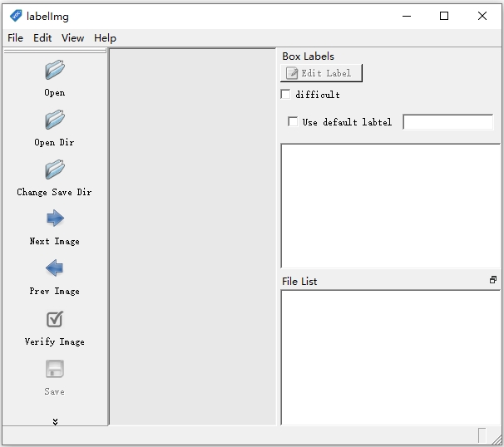Maximize the labelImg window
Viewport: 504px width, 447px height.
(444, 16)
